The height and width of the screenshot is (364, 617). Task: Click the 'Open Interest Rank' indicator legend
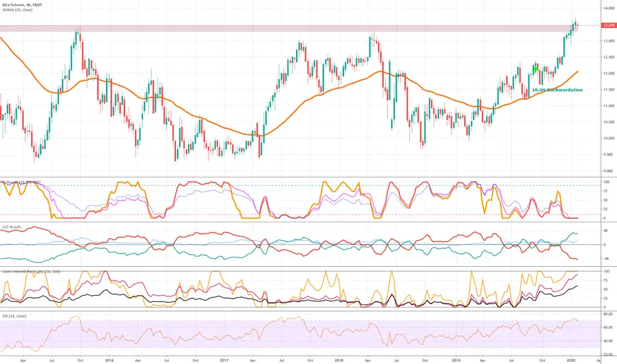(x=32, y=271)
